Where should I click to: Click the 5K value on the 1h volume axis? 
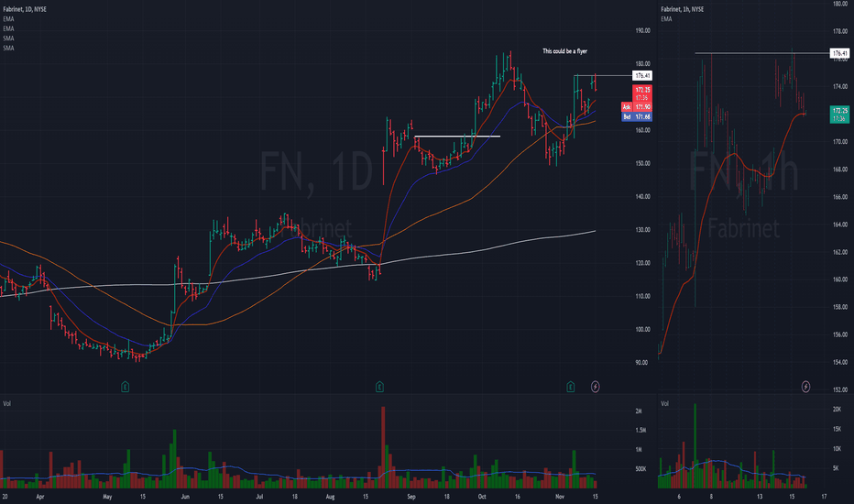(836, 468)
